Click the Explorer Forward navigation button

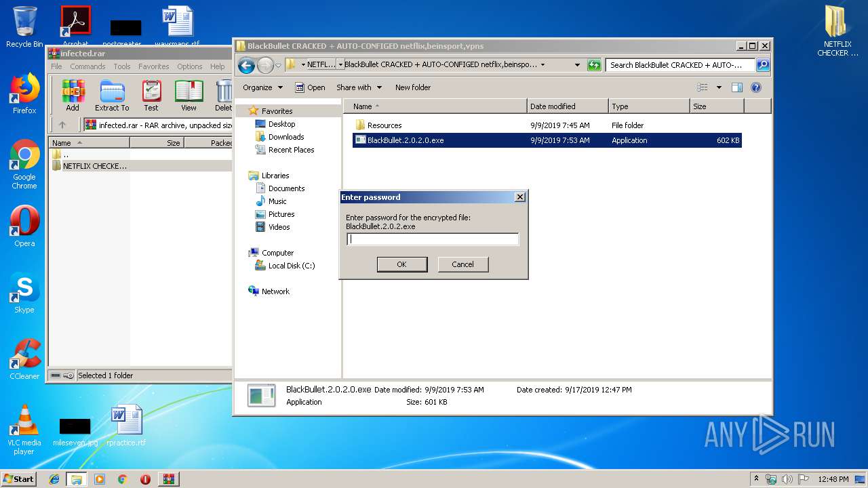pyautogui.click(x=265, y=65)
